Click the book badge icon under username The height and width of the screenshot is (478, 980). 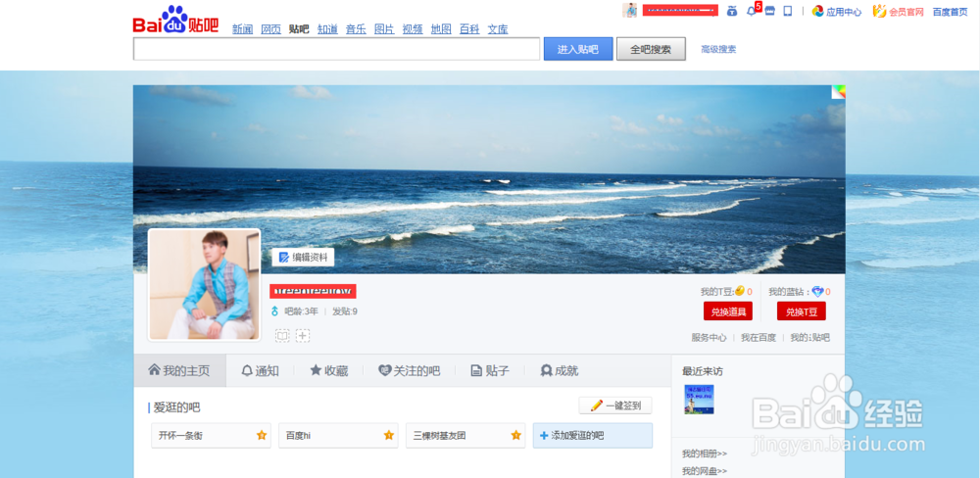click(282, 336)
